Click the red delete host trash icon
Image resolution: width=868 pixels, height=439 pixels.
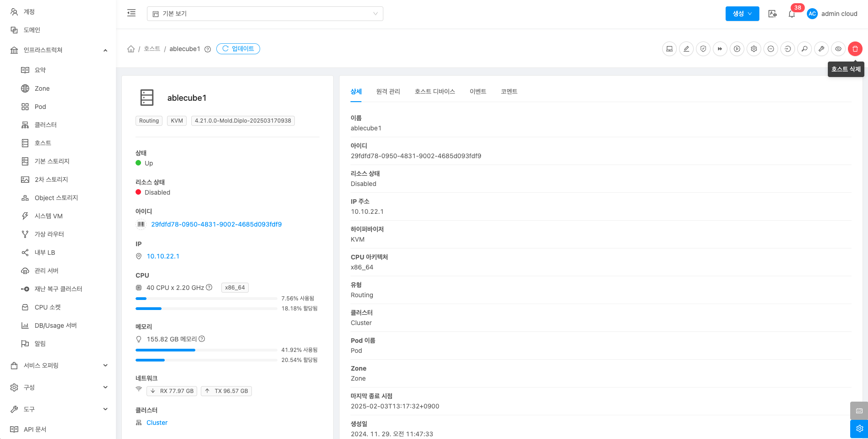click(x=855, y=49)
